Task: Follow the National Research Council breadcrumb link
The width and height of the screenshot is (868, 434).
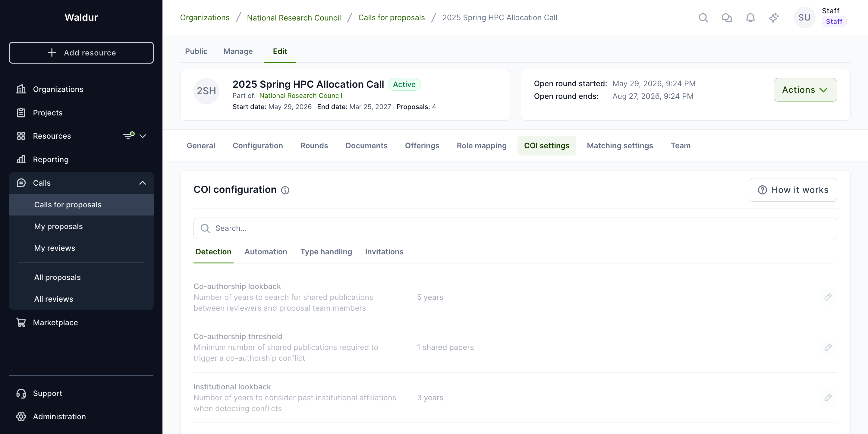Action: click(294, 17)
